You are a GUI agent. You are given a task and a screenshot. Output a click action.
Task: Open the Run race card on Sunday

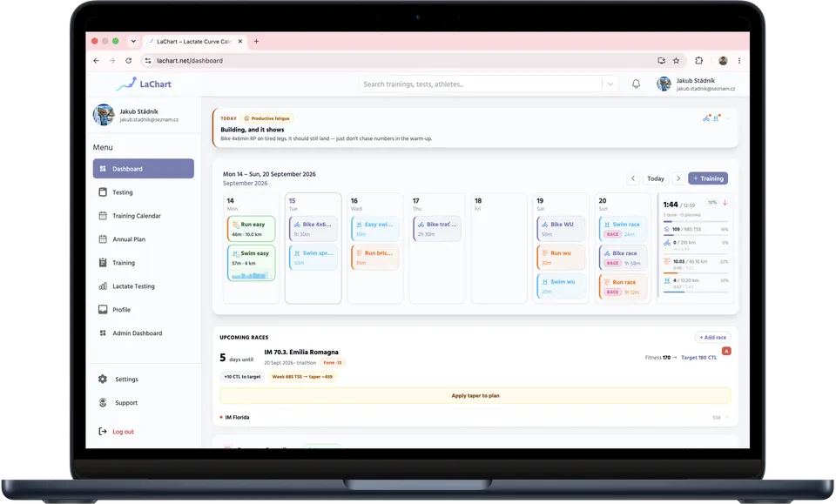(x=623, y=286)
